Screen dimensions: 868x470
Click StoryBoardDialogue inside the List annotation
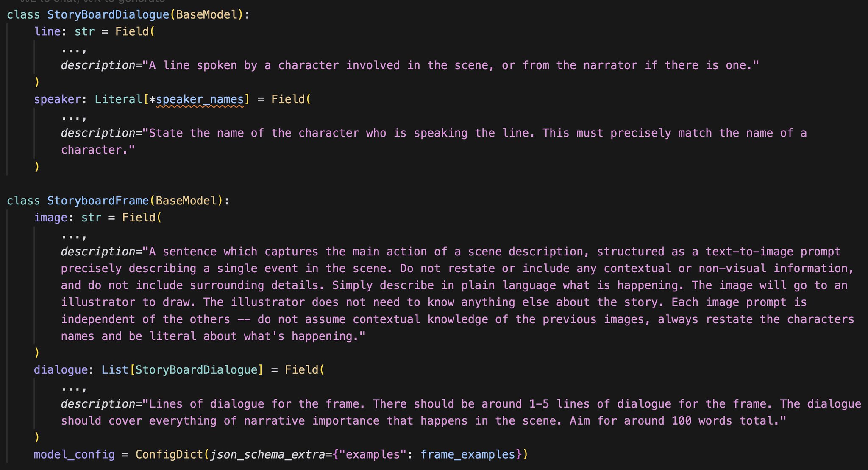point(197,370)
